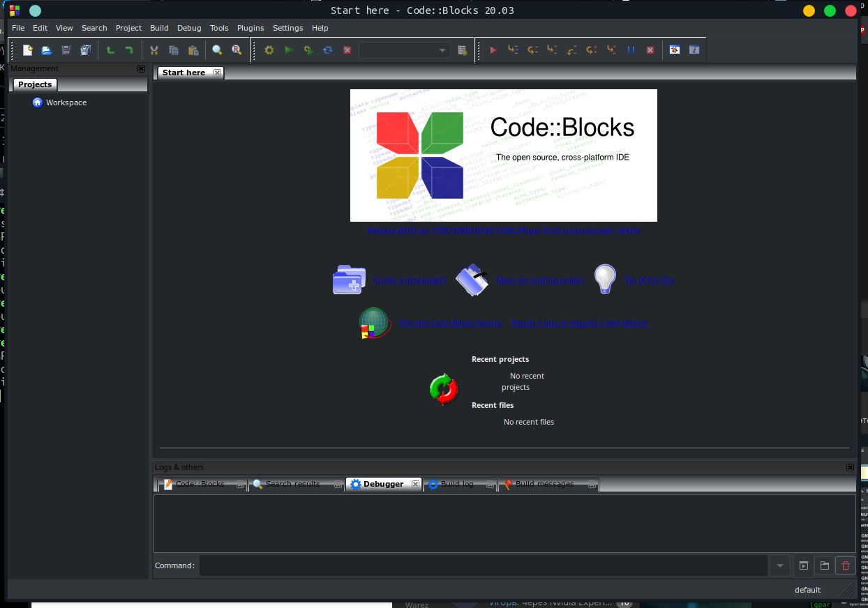Click the Debug/Continue red play icon
This screenshot has height=608, width=868.
pos(493,50)
